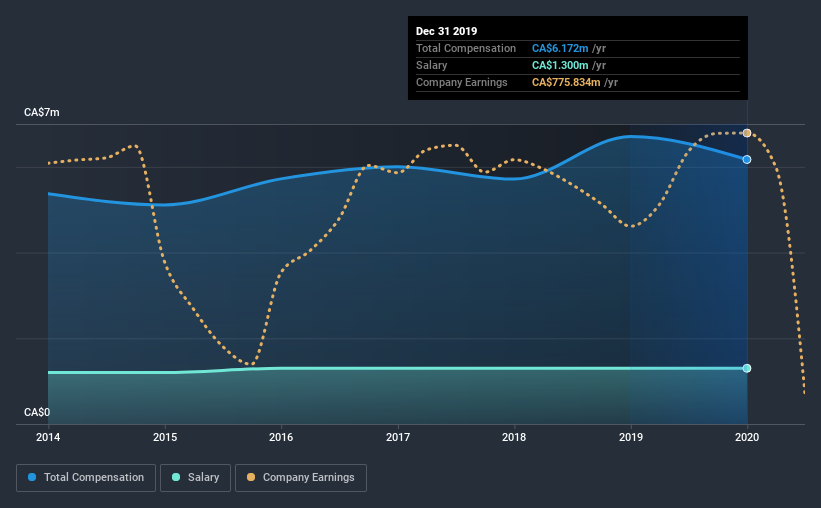Click the 2017 x-axis label
Viewport: 821px width, 508px height.
tap(398, 437)
